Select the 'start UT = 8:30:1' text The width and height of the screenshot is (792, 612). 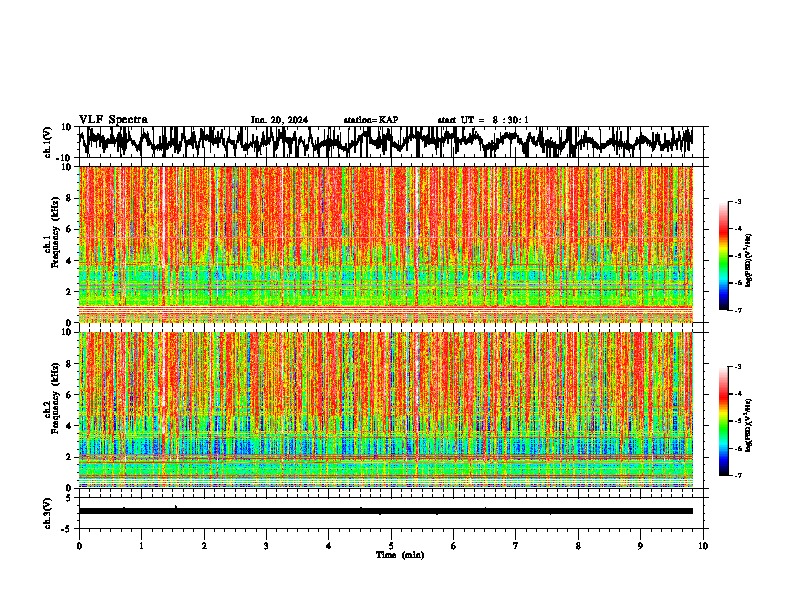[x=483, y=120]
